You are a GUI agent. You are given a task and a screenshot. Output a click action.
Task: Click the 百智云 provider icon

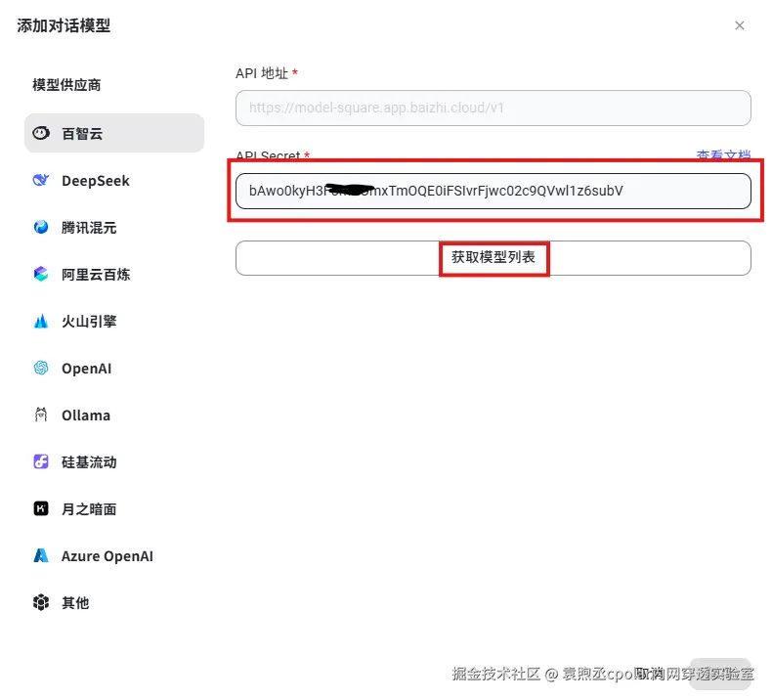(x=41, y=133)
